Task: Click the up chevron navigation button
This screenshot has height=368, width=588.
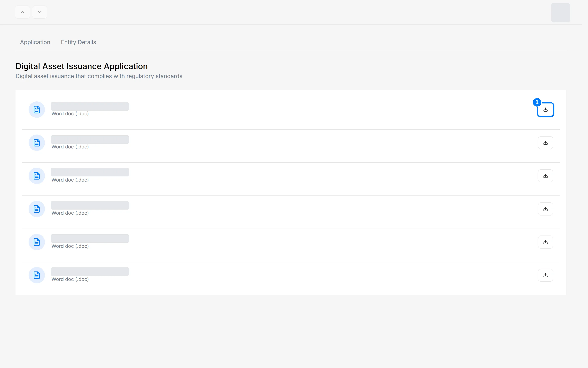Action: tap(22, 12)
